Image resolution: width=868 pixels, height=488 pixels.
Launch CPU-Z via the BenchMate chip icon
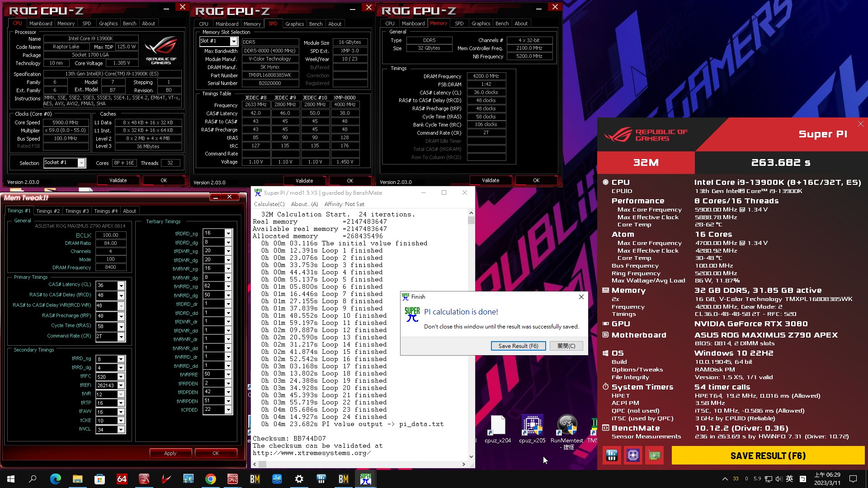633,455
